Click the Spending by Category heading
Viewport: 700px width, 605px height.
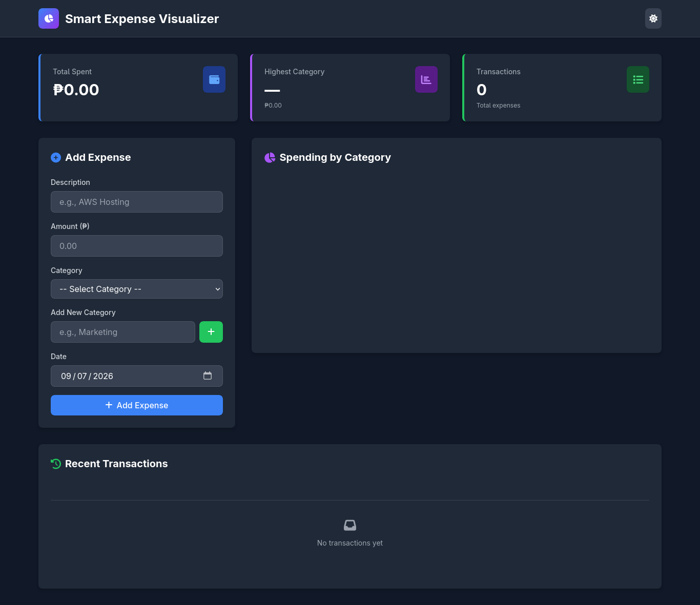point(335,157)
